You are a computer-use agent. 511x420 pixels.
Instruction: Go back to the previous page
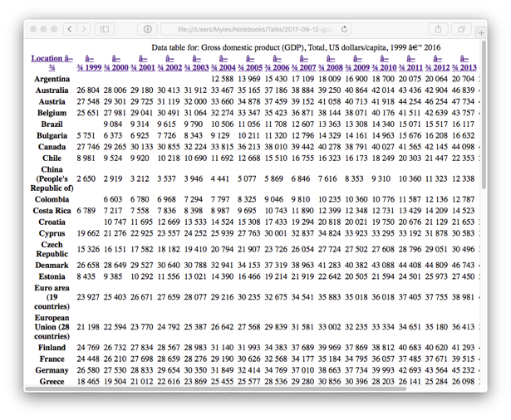[70, 29]
